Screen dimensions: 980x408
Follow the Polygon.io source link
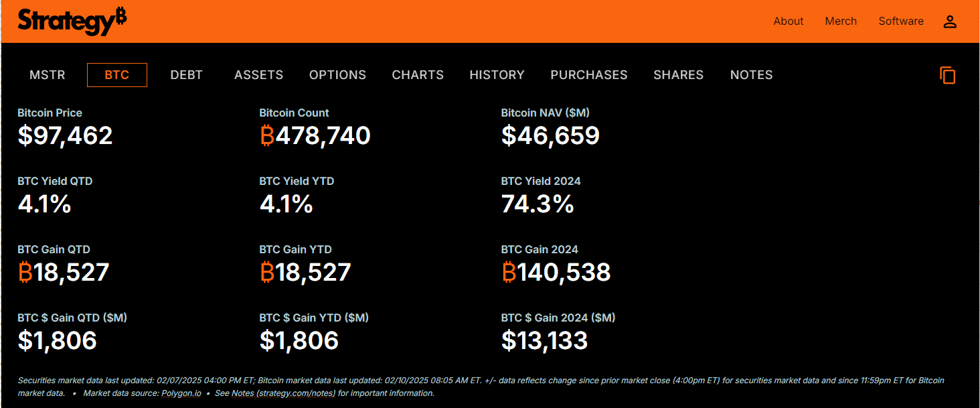pyautogui.click(x=181, y=393)
